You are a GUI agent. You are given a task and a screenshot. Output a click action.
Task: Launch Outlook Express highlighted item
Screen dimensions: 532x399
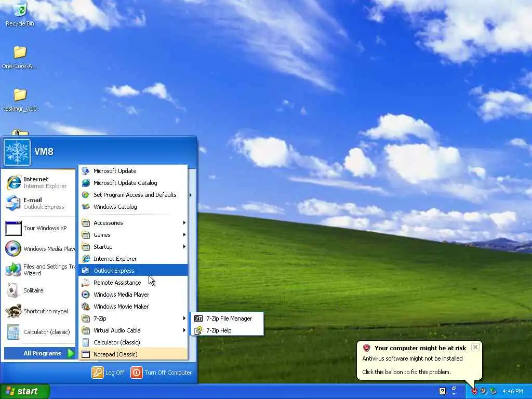point(133,270)
